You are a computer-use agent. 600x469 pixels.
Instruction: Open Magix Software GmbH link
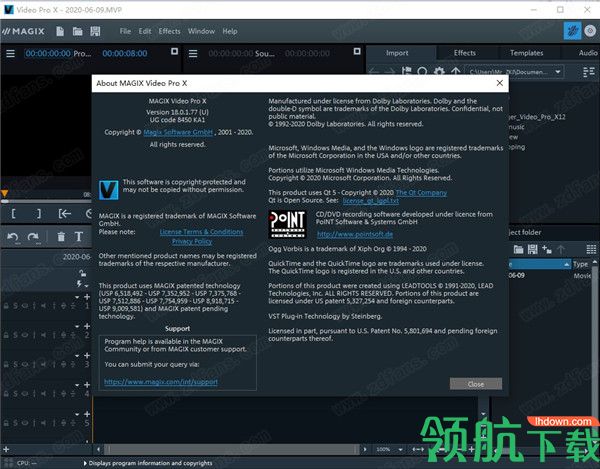[178, 132]
